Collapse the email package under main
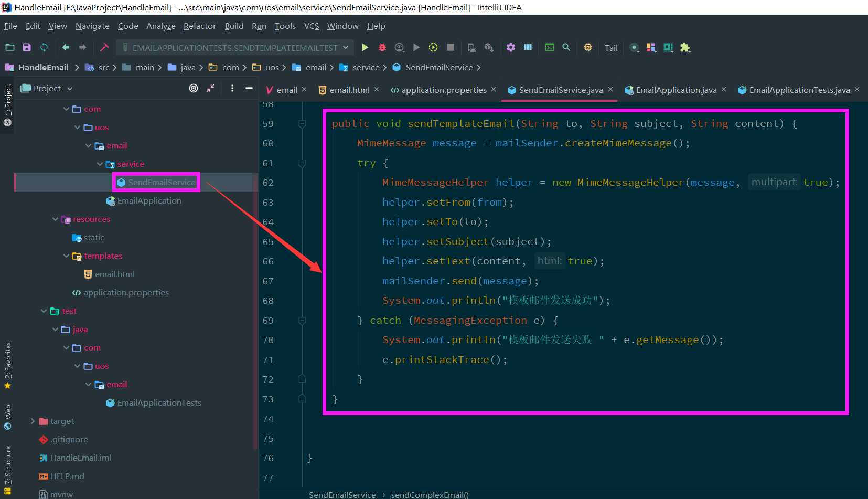Screen dimensions: 868x499 click(x=88, y=146)
